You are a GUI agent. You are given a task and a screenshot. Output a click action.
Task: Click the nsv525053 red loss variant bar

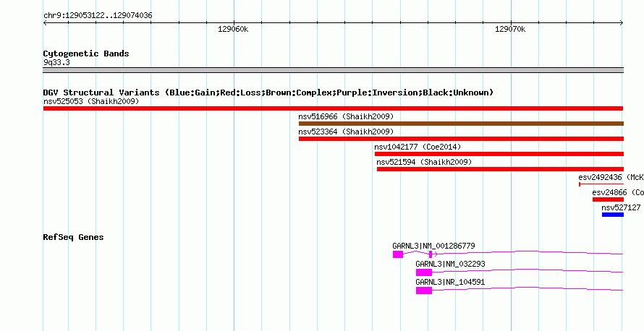(333, 108)
